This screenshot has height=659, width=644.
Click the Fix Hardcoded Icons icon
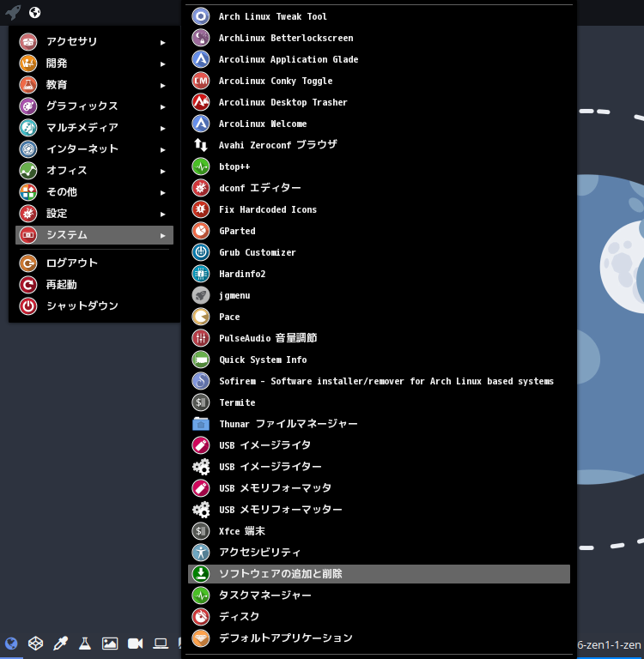[x=201, y=209]
